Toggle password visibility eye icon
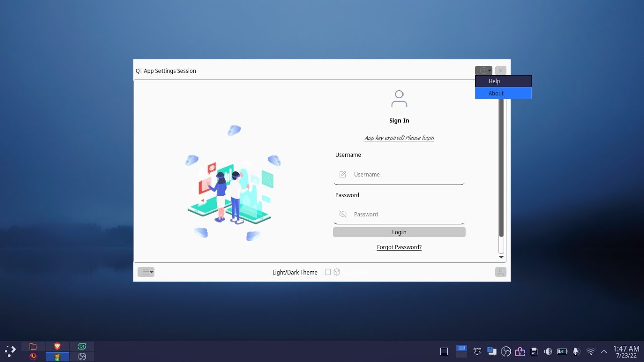Image resolution: width=644 pixels, height=362 pixels. click(x=343, y=214)
